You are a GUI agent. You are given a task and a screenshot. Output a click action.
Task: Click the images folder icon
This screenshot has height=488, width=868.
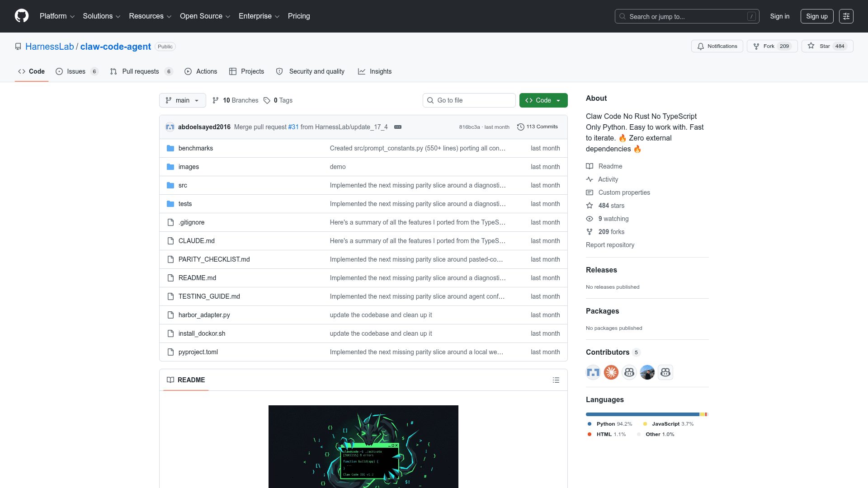click(170, 167)
